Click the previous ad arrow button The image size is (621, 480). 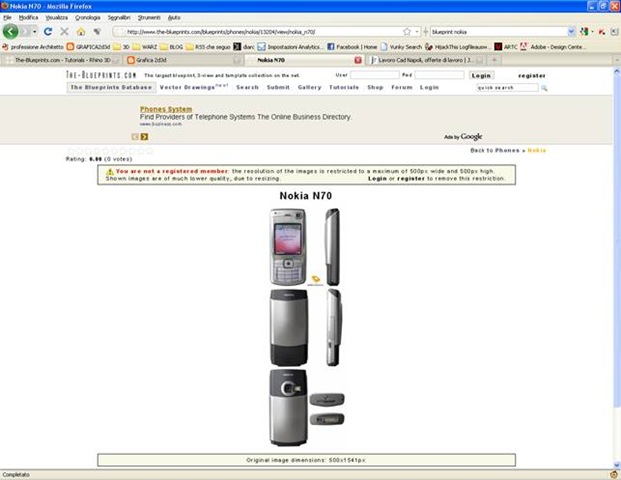tap(135, 136)
